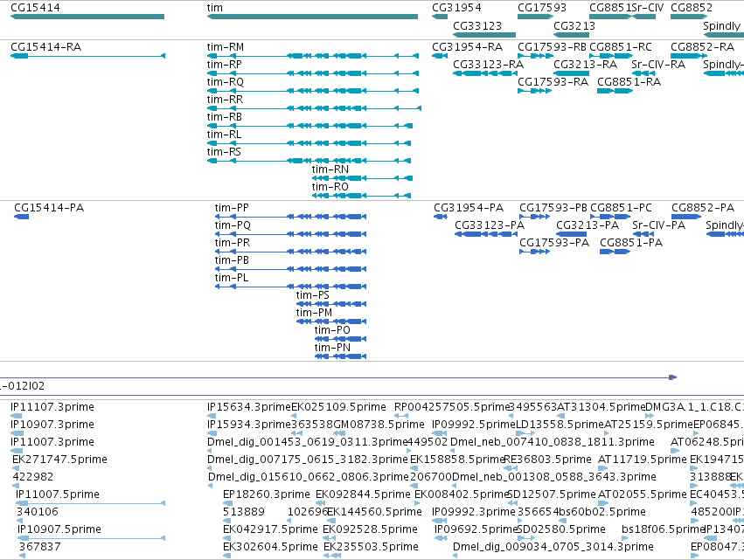Select the CG17593-PA protein
The height and width of the screenshot is (560, 744).
(x=535, y=252)
